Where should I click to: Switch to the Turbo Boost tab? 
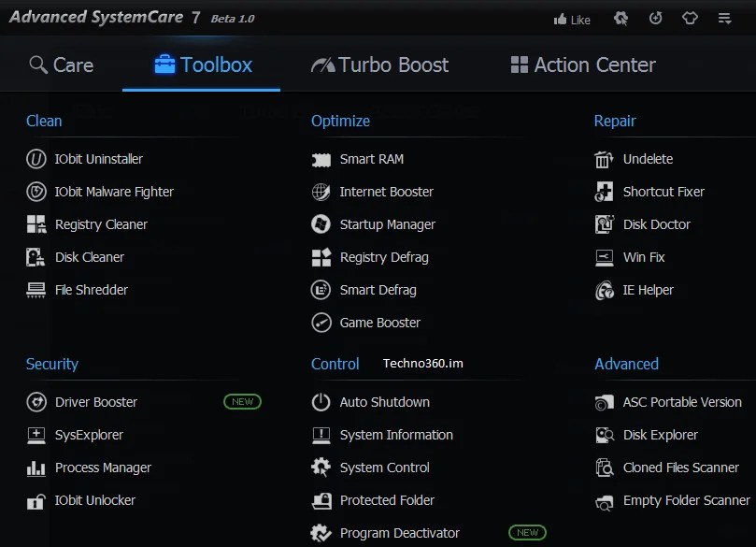pos(380,65)
